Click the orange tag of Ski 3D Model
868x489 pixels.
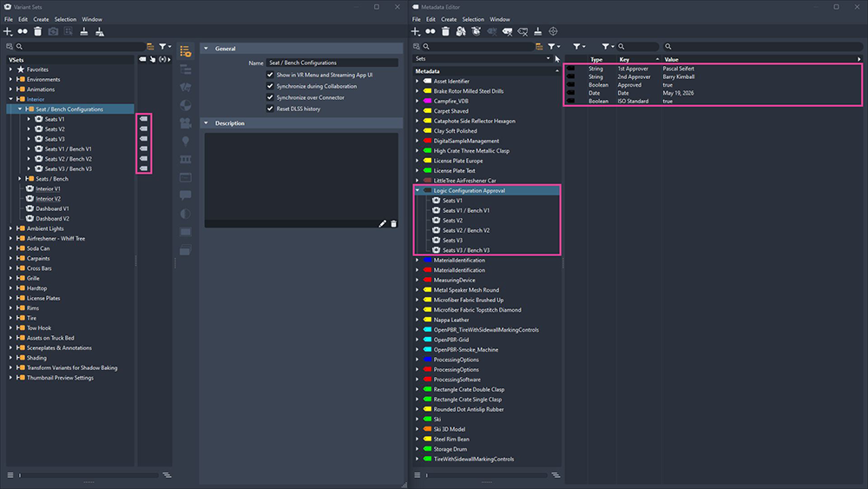pos(427,429)
